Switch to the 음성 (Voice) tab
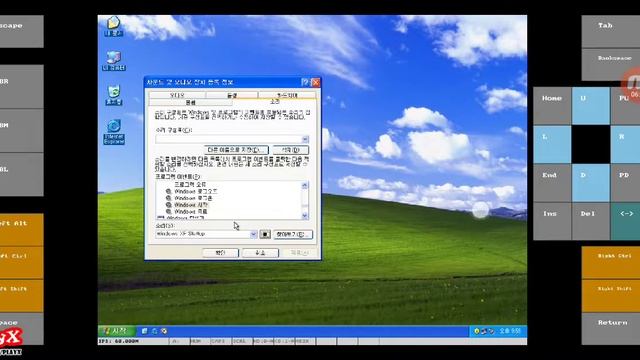This screenshot has height=360, width=640. pyautogui.click(x=232, y=95)
